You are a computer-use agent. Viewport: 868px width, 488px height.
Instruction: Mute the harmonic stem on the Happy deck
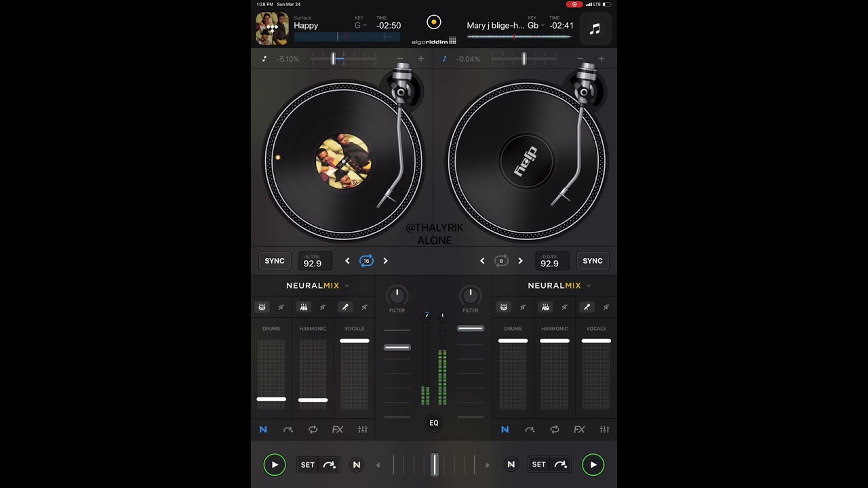[x=323, y=307]
